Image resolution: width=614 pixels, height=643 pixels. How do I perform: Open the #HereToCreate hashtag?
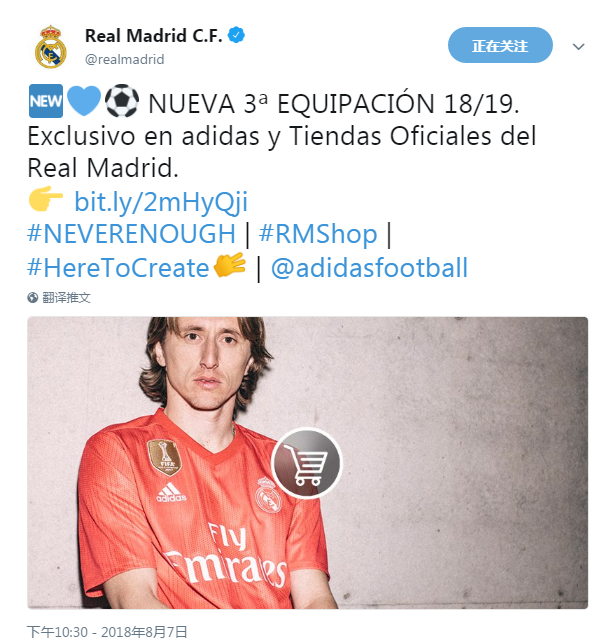tap(118, 268)
